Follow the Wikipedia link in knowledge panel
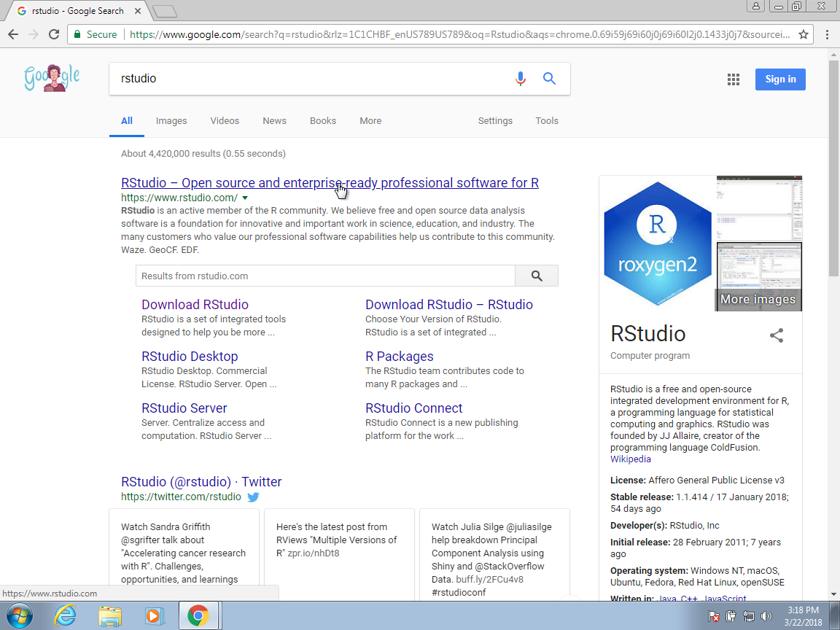Screen dimensions: 840x630 coord(631,459)
